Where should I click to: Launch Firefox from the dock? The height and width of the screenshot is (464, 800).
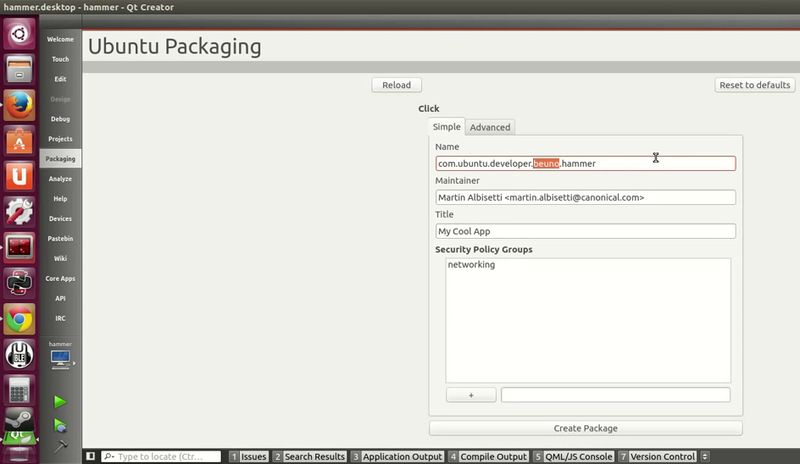pyautogui.click(x=19, y=105)
